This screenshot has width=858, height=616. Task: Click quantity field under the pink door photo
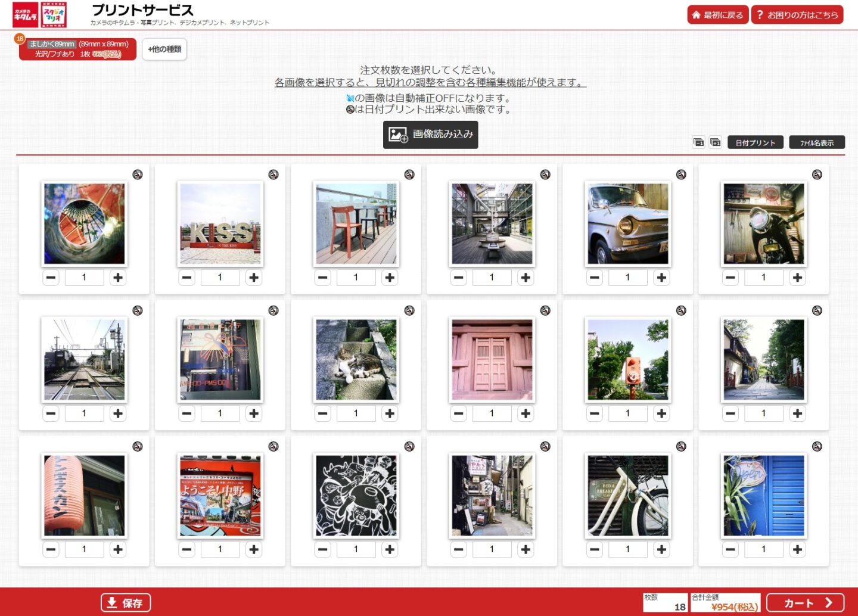[492, 413]
